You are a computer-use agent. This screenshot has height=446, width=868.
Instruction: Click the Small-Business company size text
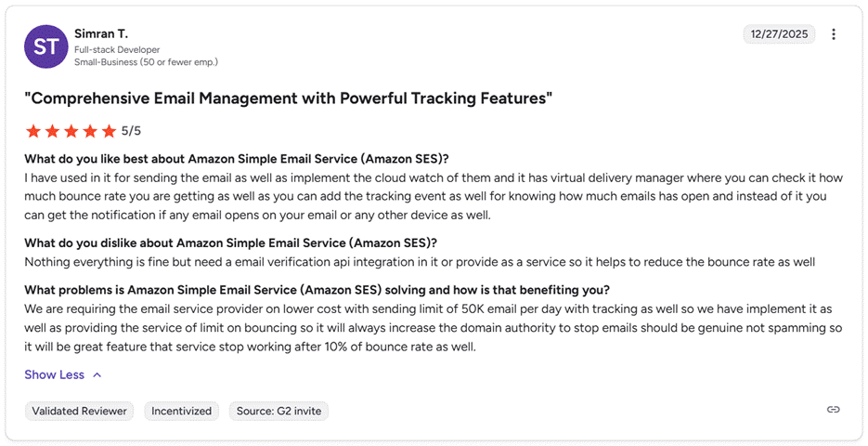click(146, 62)
